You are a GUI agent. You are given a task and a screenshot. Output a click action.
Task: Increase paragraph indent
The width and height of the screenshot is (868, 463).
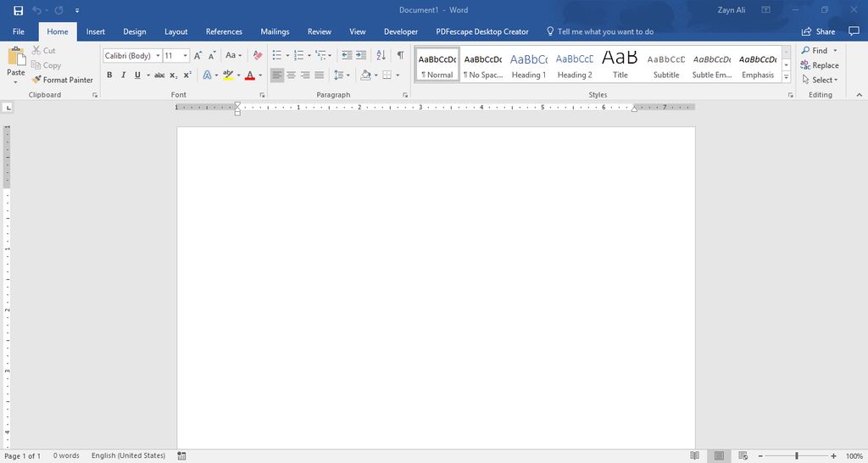pyautogui.click(x=361, y=55)
